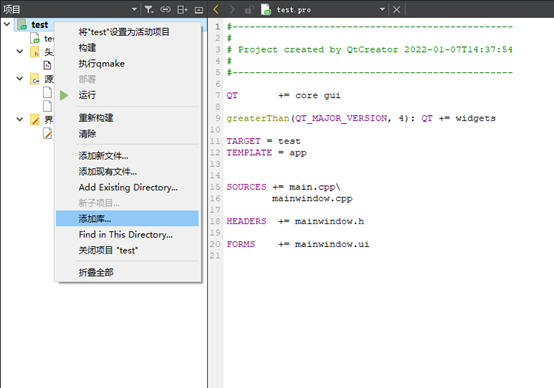554x388 pixels.
Task: Click line number 7 in gutter
Action: (x=217, y=95)
